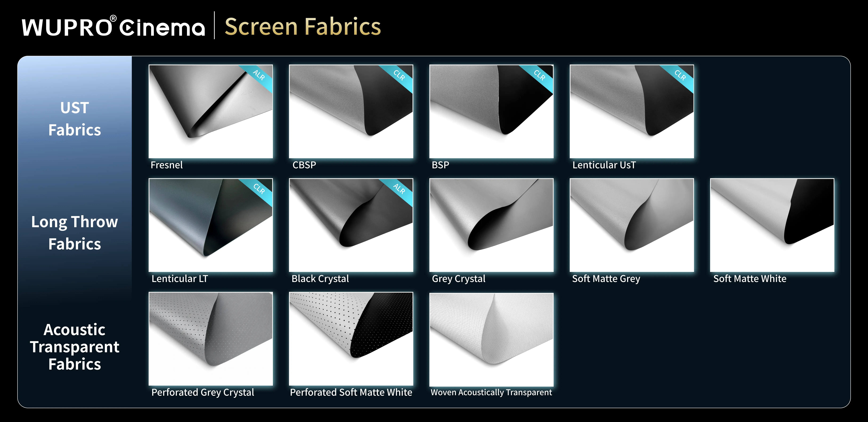Select the Lenticular LT fabric image

(x=211, y=225)
